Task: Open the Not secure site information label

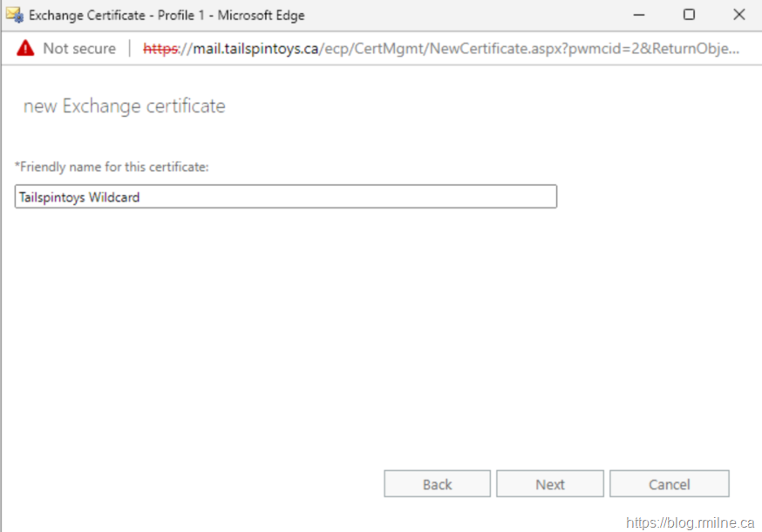Action: click(78, 49)
